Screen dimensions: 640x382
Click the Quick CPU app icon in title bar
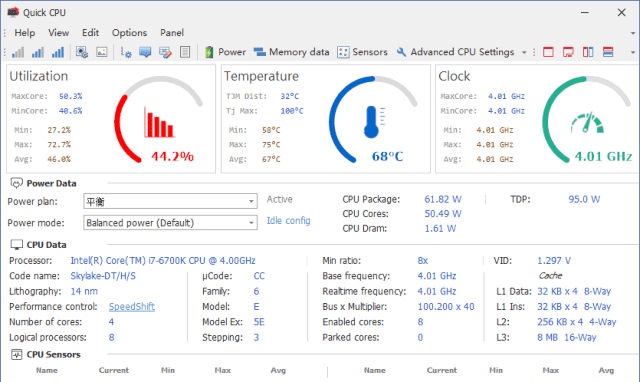pyautogui.click(x=13, y=12)
